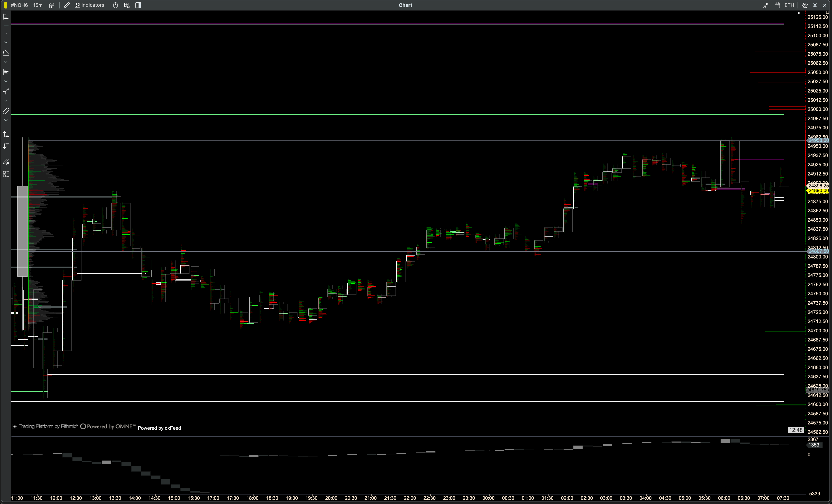This screenshot has height=504, width=832.
Task: Select the triangle shape drawing tool
Action: click(x=6, y=53)
